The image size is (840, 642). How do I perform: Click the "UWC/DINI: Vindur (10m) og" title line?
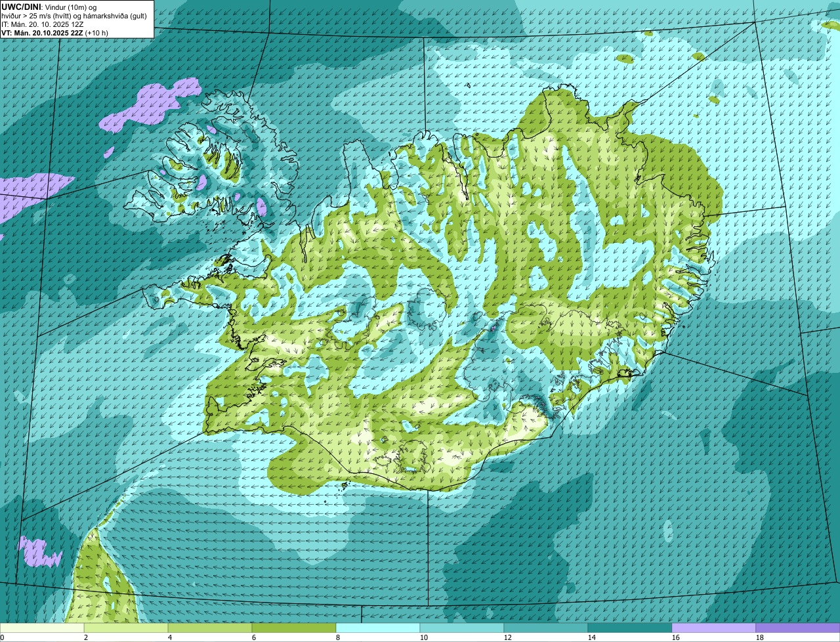(x=49, y=7)
